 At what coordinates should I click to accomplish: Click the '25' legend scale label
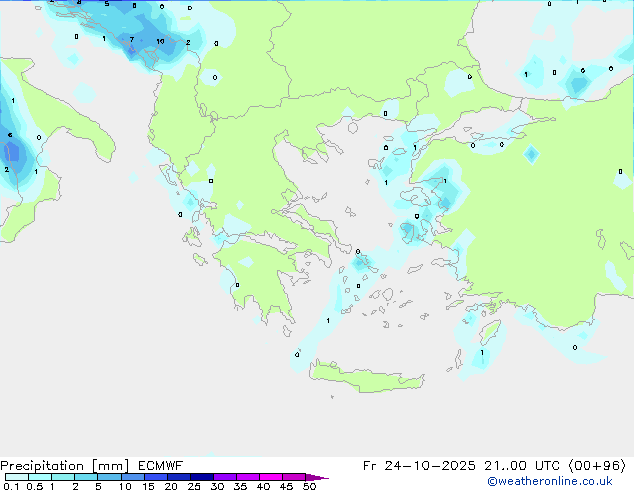tap(194, 486)
